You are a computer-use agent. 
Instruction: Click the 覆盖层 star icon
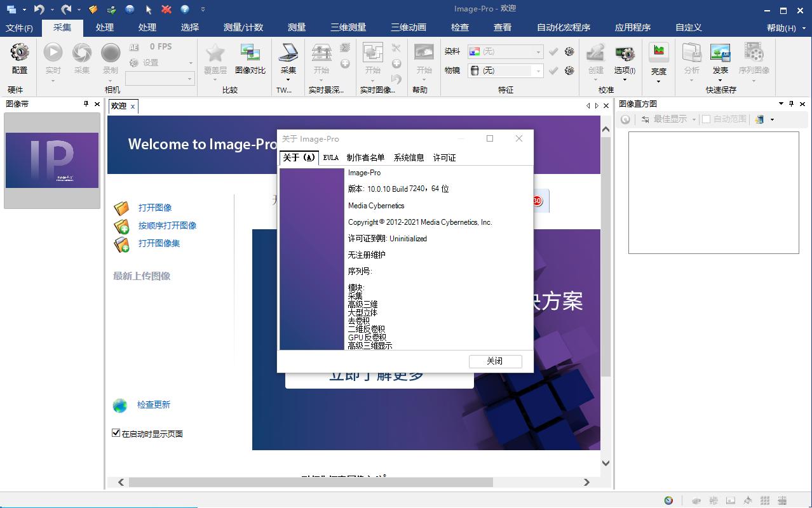pyautogui.click(x=215, y=53)
